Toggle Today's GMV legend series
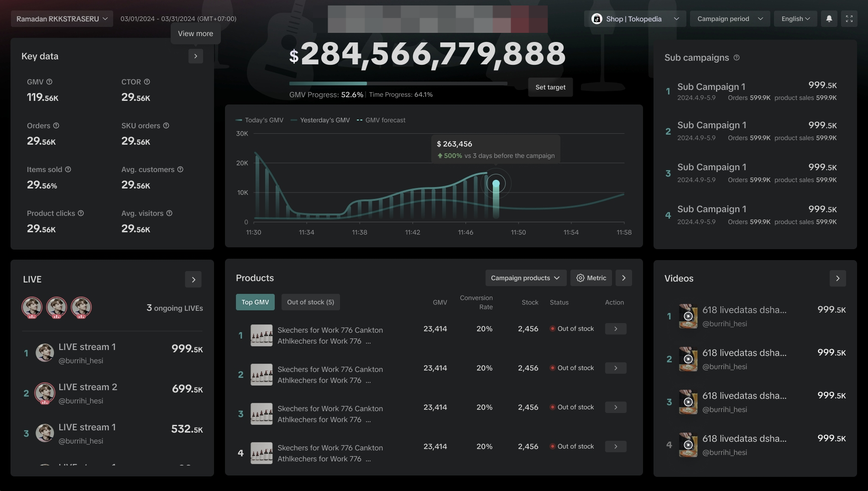The image size is (868, 491). coord(259,120)
